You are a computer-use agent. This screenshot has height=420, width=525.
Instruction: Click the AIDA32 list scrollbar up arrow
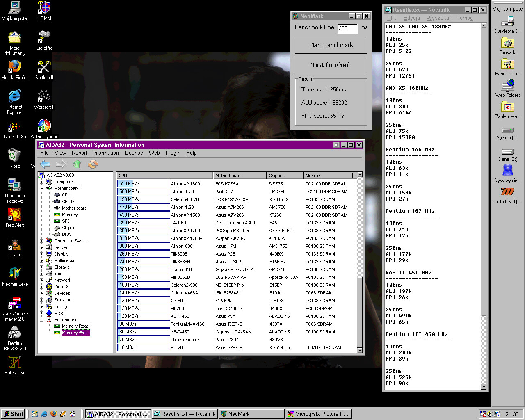point(360,175)
